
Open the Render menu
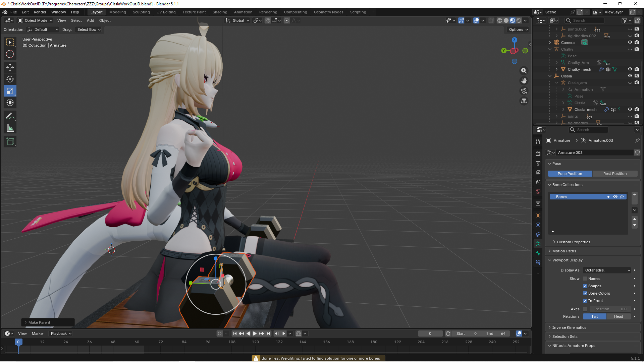(40, 12)
